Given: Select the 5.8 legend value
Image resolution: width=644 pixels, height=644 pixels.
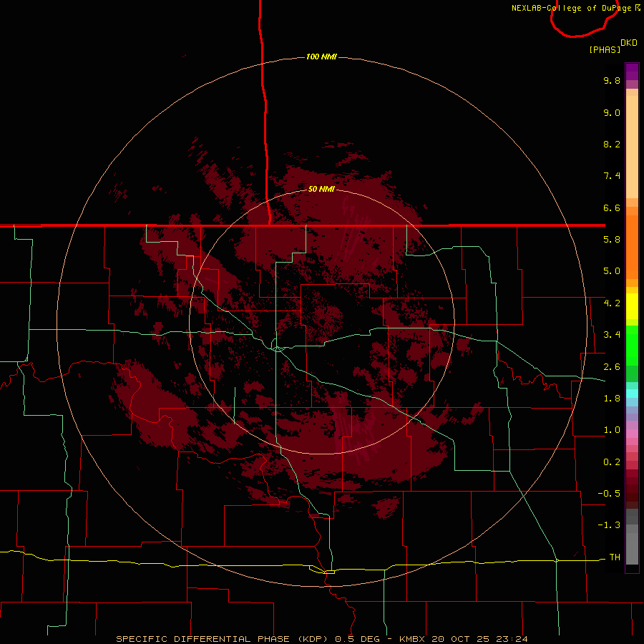Looking at the screenshot, I should 612,240.
